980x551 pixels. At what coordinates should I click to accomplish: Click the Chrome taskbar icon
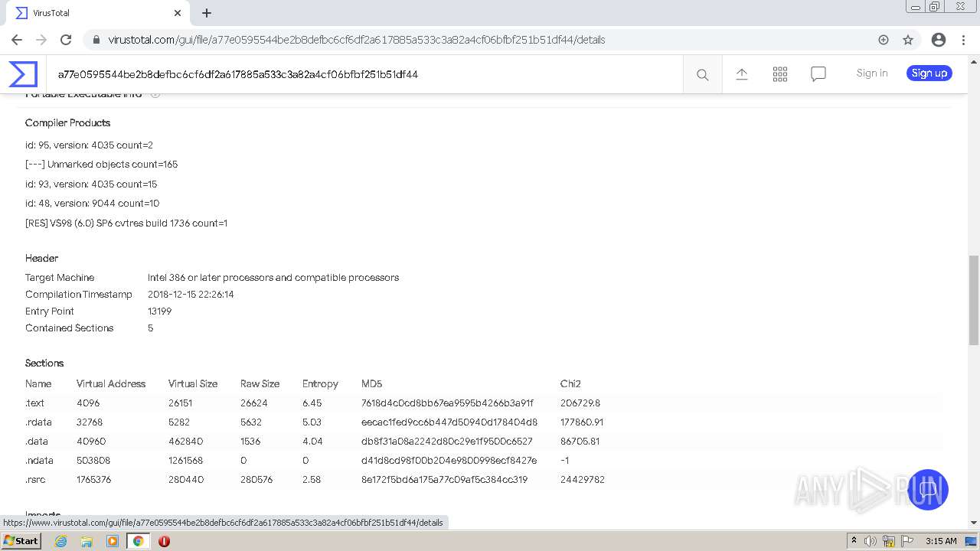pos(138,541)
